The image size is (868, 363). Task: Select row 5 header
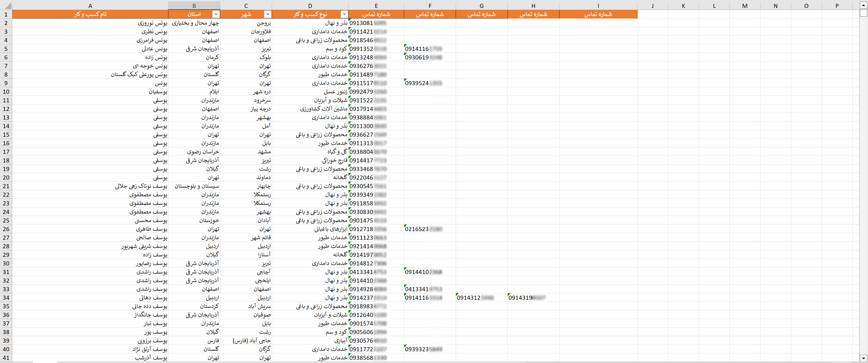(x=6, y=49)
